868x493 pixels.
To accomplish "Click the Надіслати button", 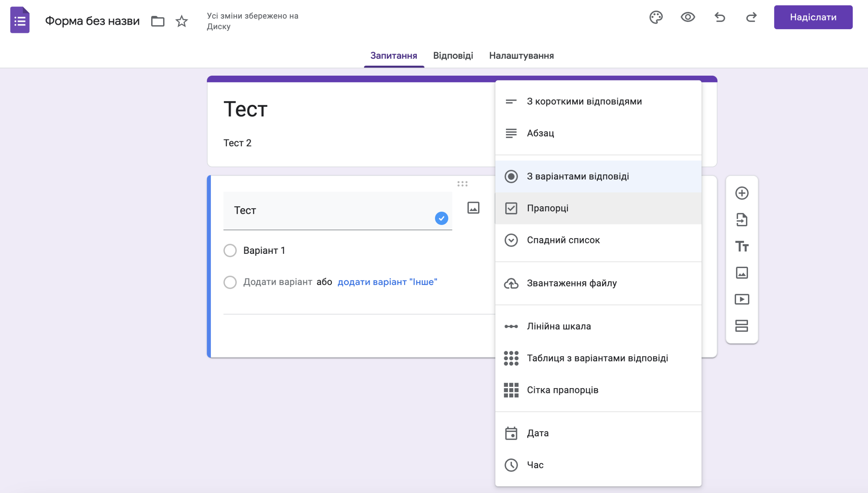I will tap(813, 17).
